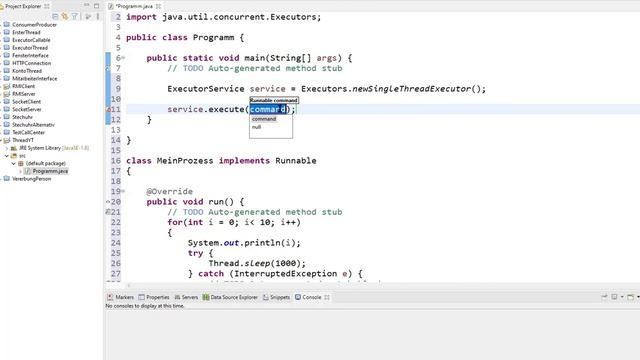The width and height of the screenshot is (640, 360).
Task: Maximize the Project Explorer panel
Action: tap(96, 6)
